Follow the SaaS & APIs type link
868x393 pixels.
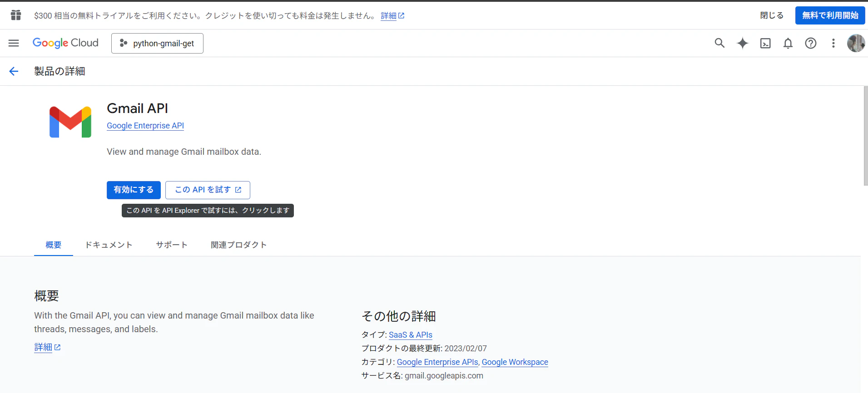[411, 335]
